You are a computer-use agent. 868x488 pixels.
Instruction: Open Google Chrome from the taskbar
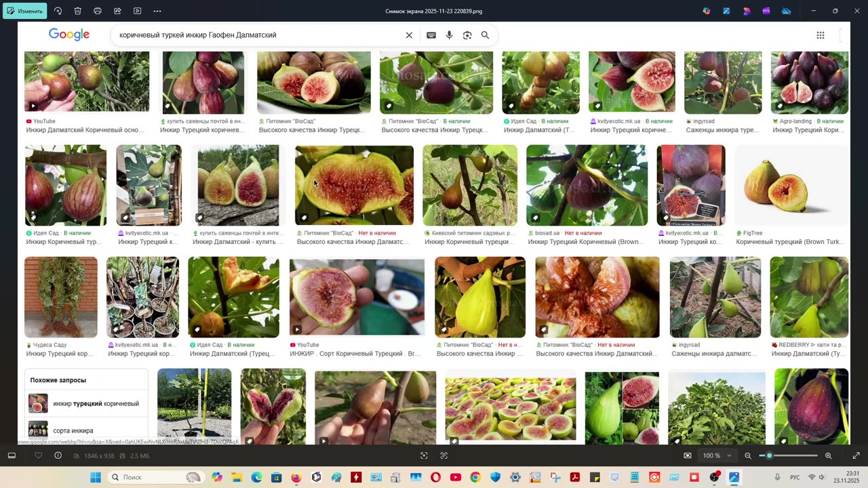click(475, 477)
